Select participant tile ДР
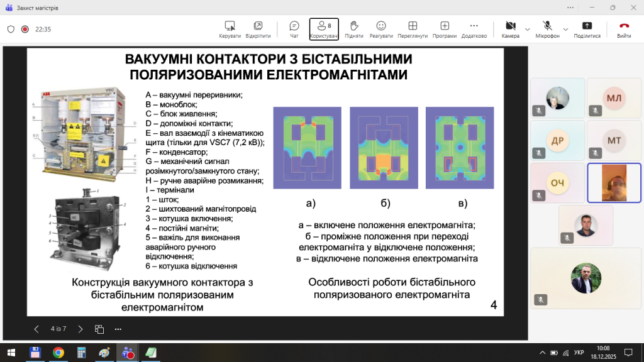Screen dimensions: 644x362 tap(557, 141)
